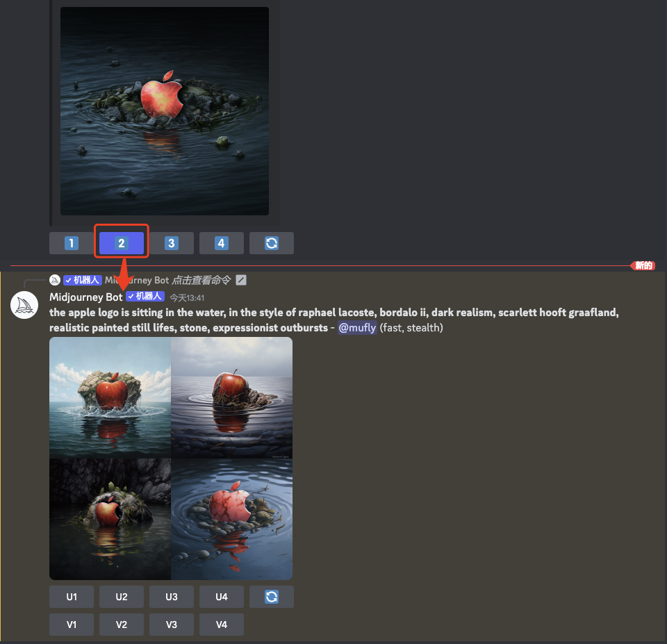Click the 点击查看命令 reply text
The height and width of the screenshot is (644, 667).
201,280
